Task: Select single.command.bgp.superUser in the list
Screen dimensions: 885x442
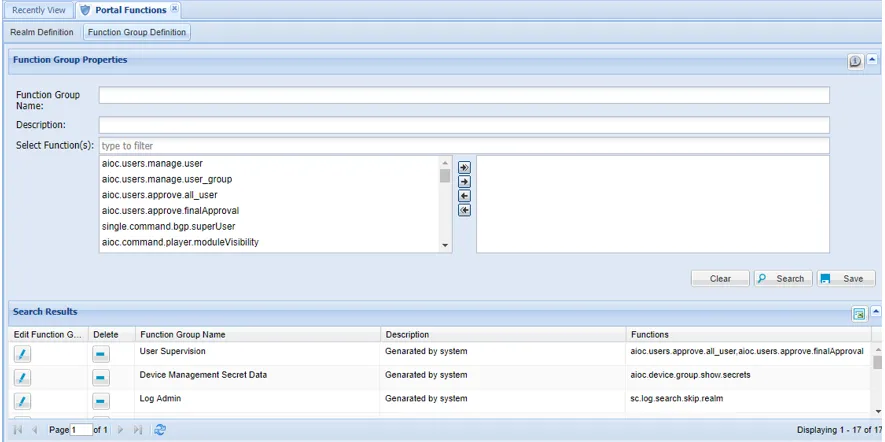Action: (x=269, y=226)
